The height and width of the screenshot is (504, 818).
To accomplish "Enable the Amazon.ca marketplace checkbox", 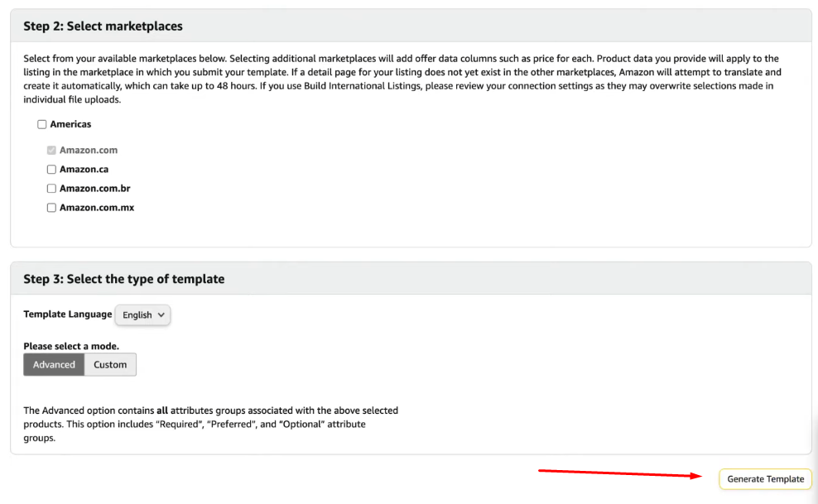I will (x=51, y=170).
